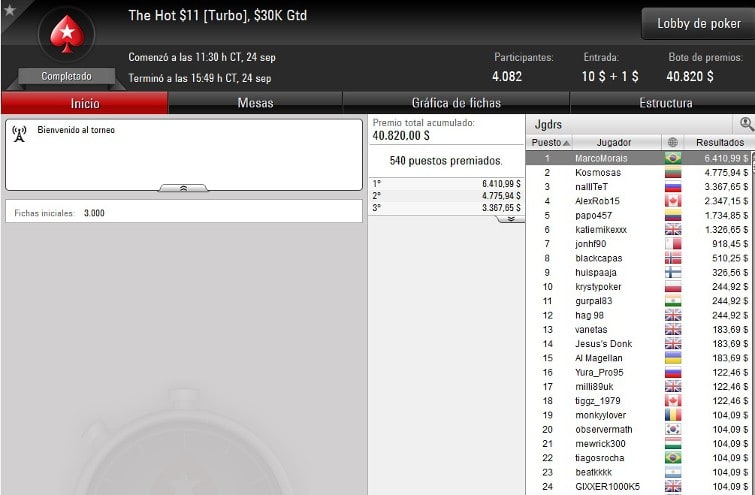755x495 pixels.
Task: Click the Romania flag next to monkyylover
Action: pos(673,415)
